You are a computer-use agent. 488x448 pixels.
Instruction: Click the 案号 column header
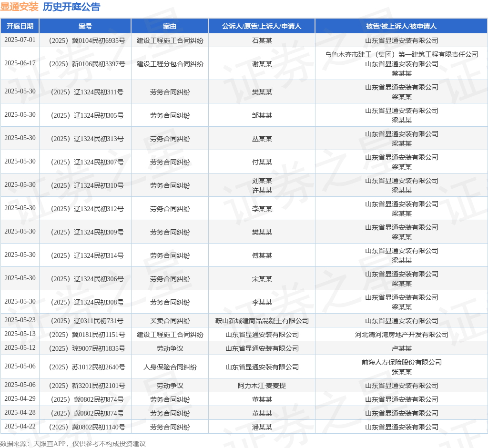click(85, 26)
